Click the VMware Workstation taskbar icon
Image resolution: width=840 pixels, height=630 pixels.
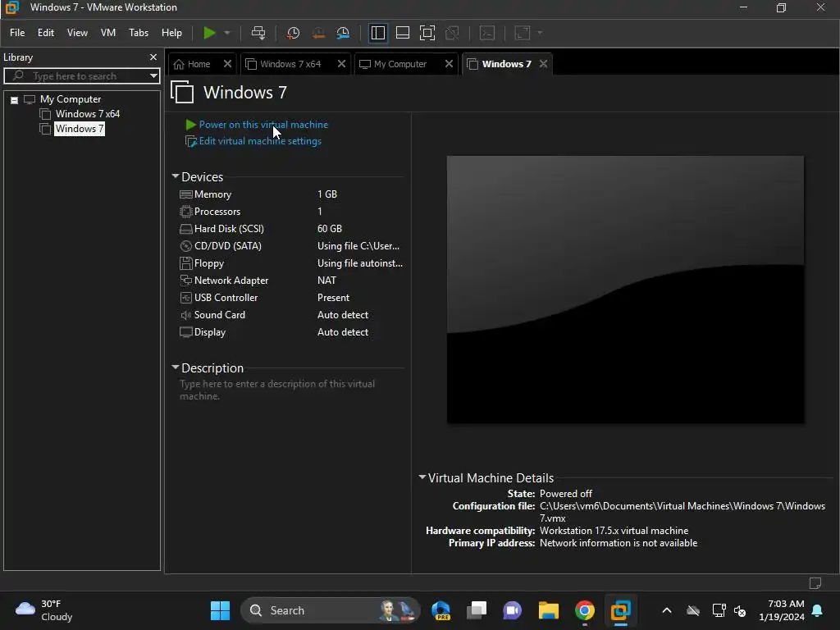(x=620, y=610)
